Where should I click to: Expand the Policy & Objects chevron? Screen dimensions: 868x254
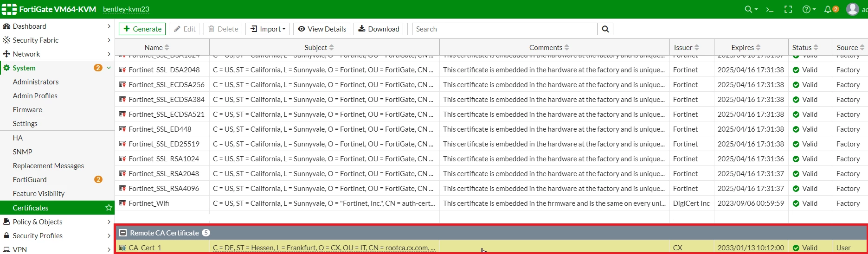tap(109, 222)
